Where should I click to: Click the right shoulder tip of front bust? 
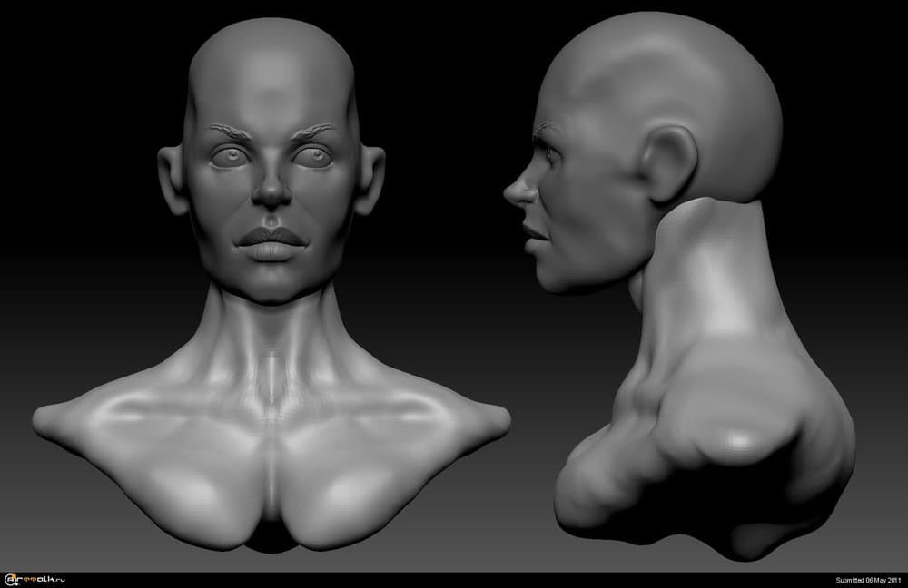[x=495, y=418]
